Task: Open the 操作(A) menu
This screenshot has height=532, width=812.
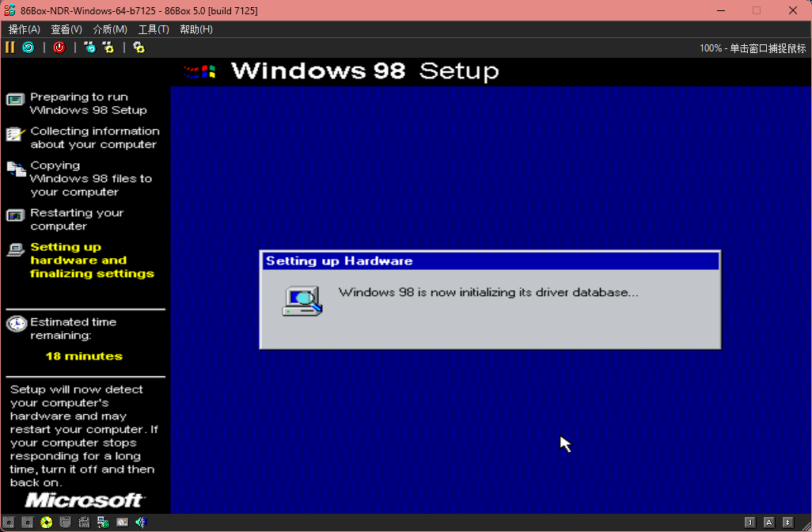Action: point(25,29)
